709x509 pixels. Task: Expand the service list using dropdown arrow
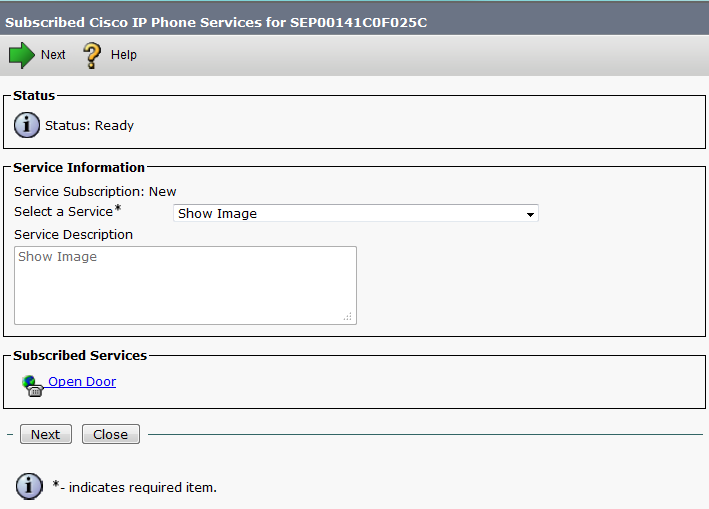tap(530, 214)
